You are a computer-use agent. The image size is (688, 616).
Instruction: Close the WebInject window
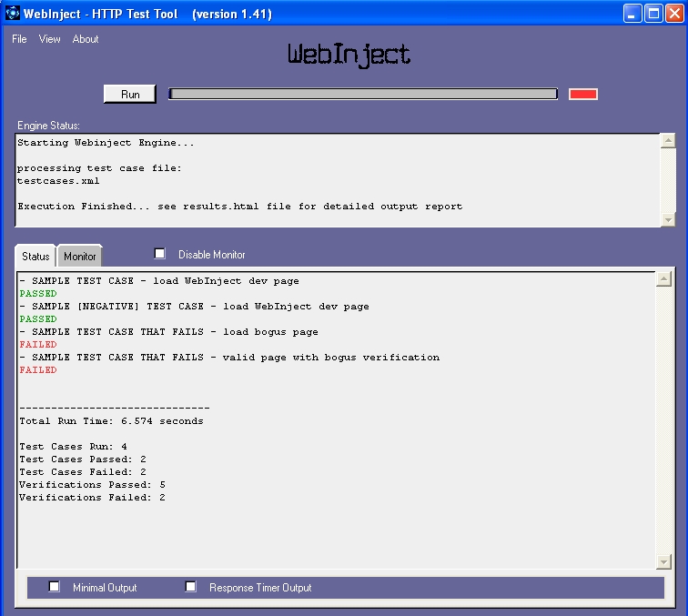pos(674,14)
